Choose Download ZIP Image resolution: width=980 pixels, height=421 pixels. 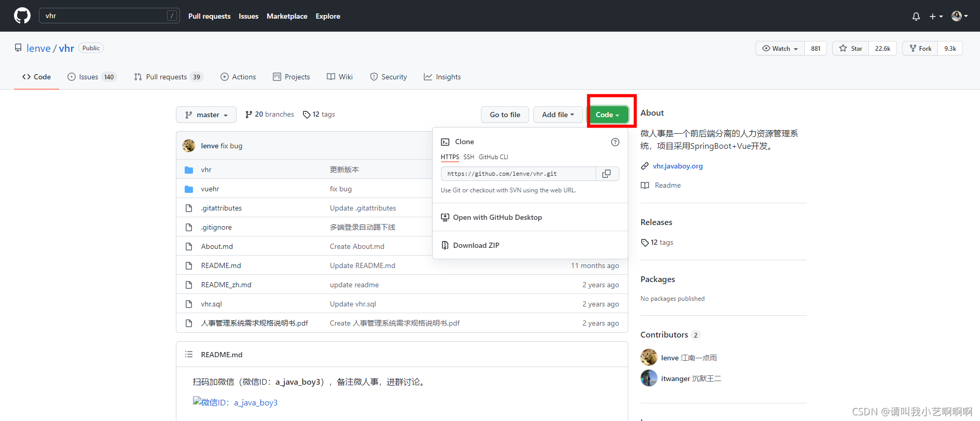point(530,245)
